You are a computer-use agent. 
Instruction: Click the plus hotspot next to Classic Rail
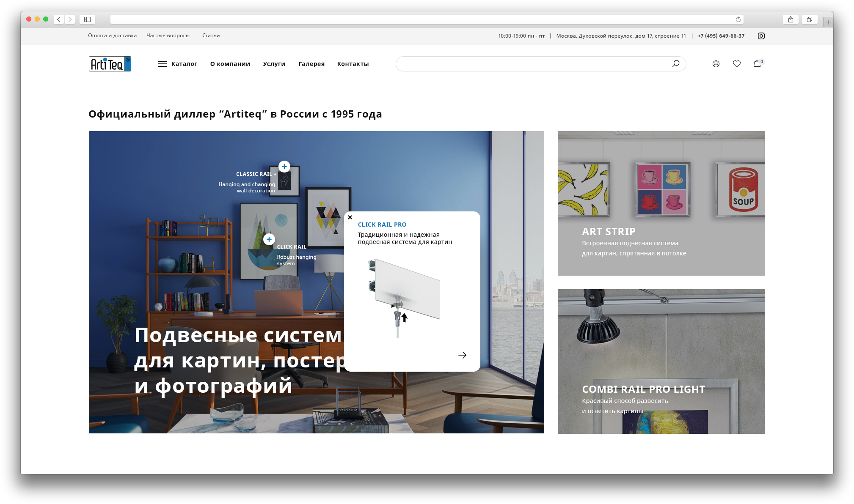284,167
